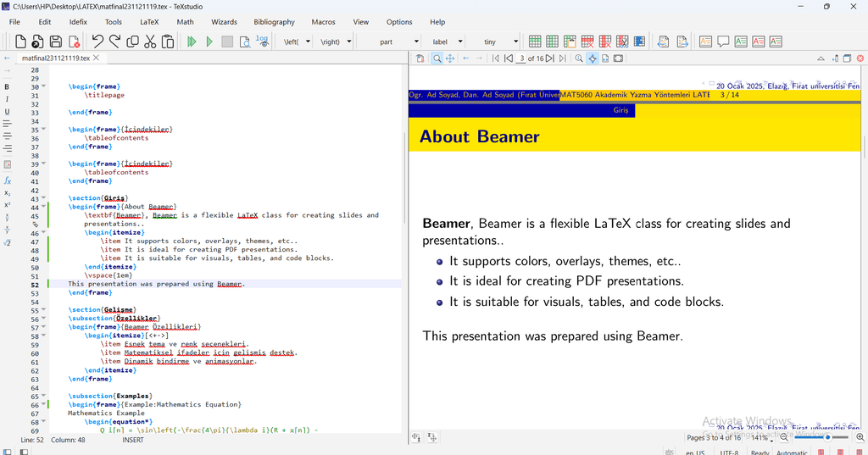Open the speech bubble comment icon in the toolbar
The height and width of the screenshot is (455, 868).
(723, 42)
